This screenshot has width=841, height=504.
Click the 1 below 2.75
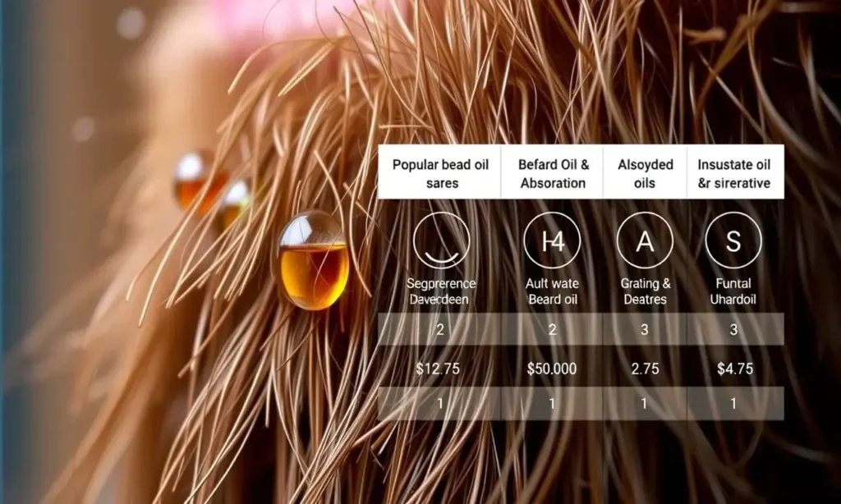(644, 403)
